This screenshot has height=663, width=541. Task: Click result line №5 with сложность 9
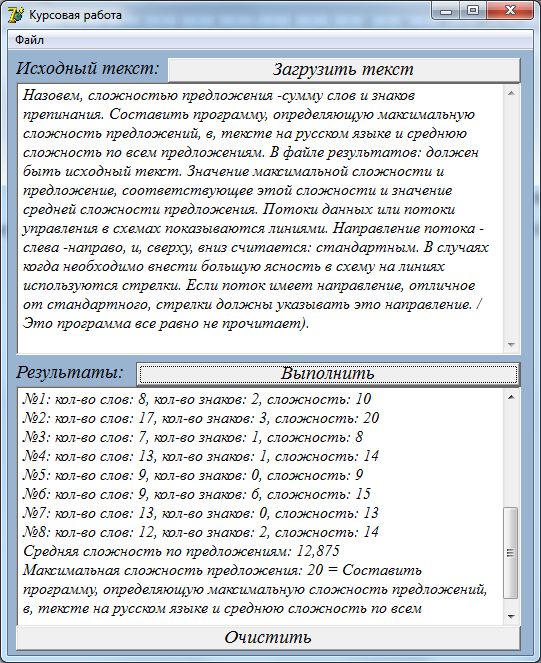tap(193, 475)
